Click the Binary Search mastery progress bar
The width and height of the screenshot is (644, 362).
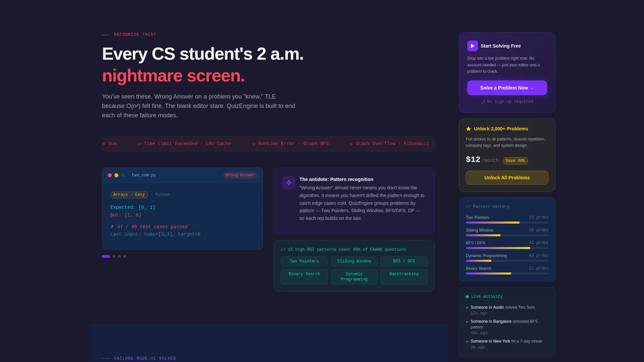507,274
